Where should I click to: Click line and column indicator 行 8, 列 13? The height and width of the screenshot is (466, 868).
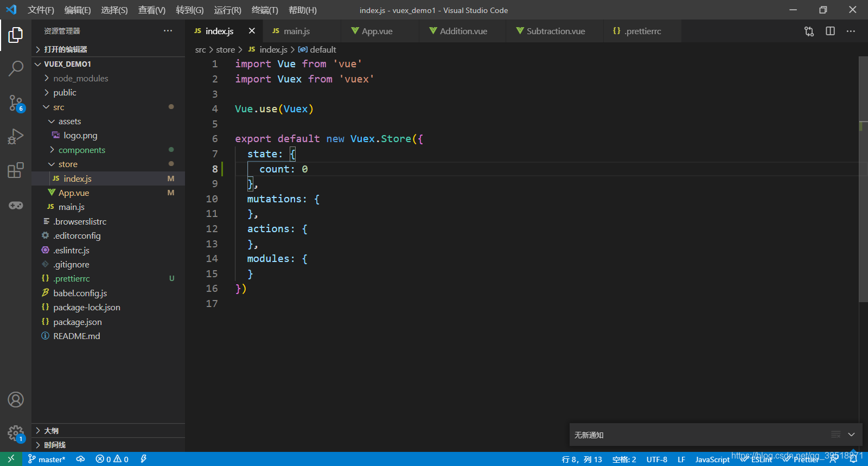pyautogui.click(x=582, y=459)
